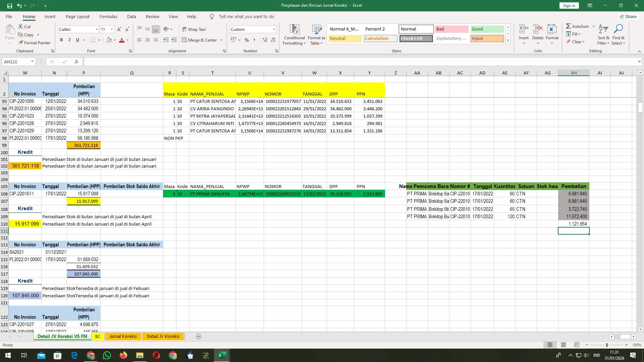644x362 pixels.
Task: Switch to the Formulas ribbon tab
Action: pyautogui.click(x=108, y=16)
